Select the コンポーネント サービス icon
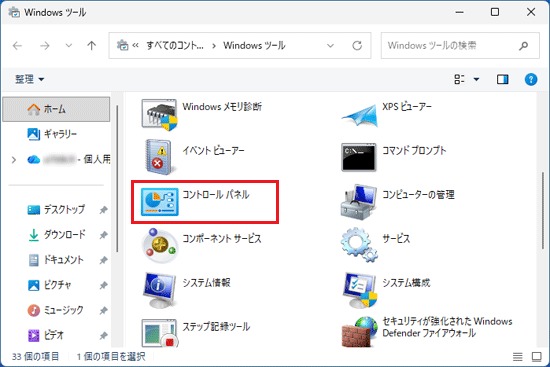Image resolution: width=550 pixels, height=367 pixels. [x=160, y=246]
